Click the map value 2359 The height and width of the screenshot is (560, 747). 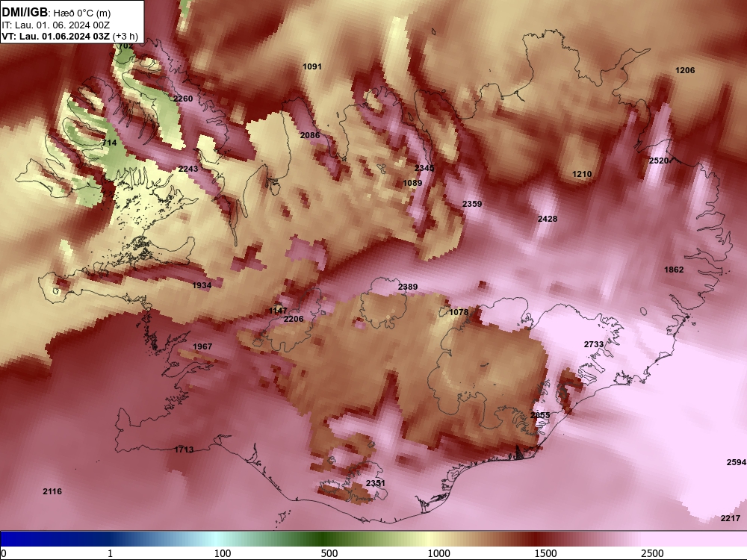click(x=472, y=204)
